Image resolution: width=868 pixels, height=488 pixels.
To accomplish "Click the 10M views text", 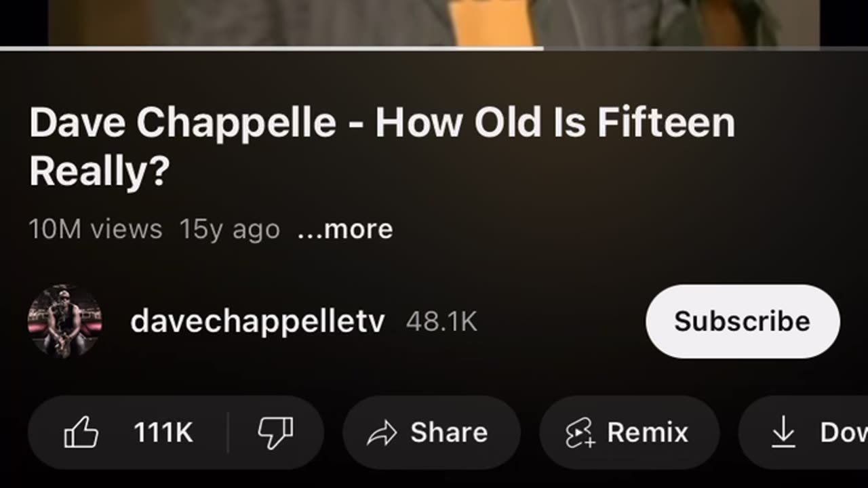I will tap(96, 229).
